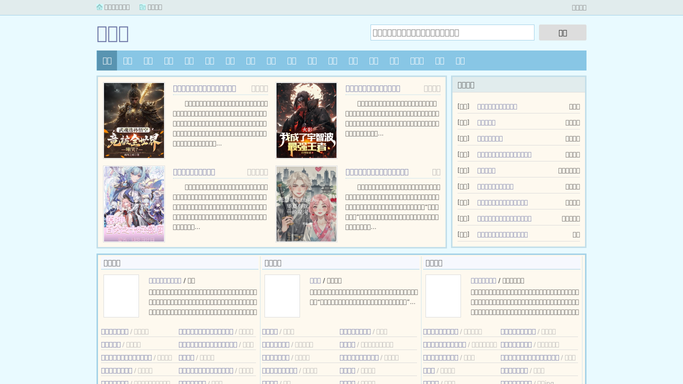Open title link beside red moon ninja cover
683x384 pixels.
point(372,88)
